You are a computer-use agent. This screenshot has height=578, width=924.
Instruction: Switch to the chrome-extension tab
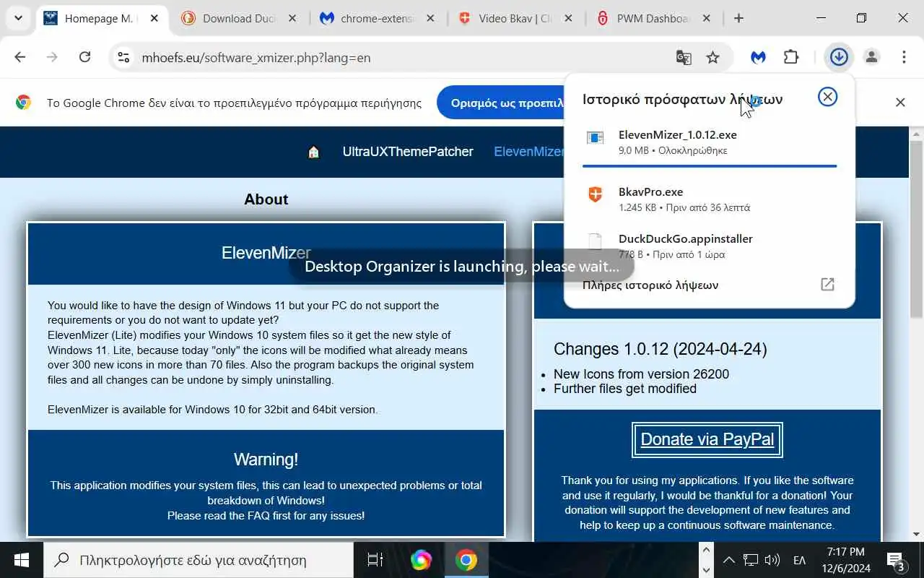378,19
